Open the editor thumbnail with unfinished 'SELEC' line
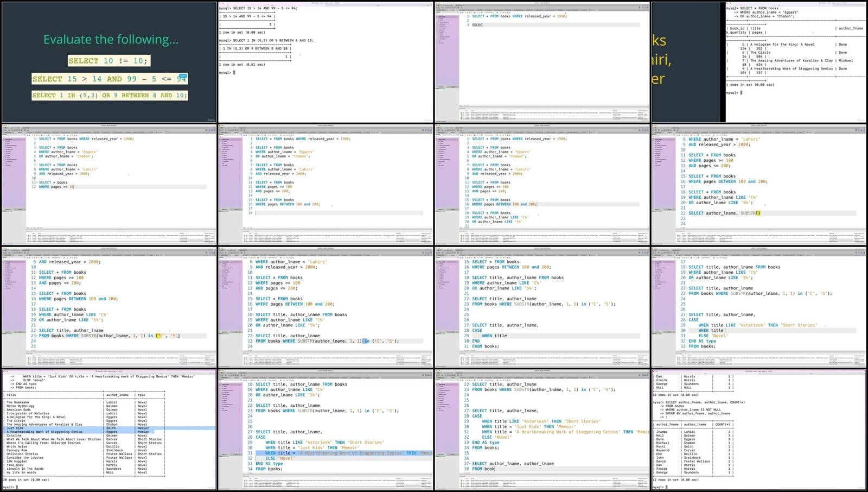Image resolution: width=868 pixels, height=492 pixels. 542,62
